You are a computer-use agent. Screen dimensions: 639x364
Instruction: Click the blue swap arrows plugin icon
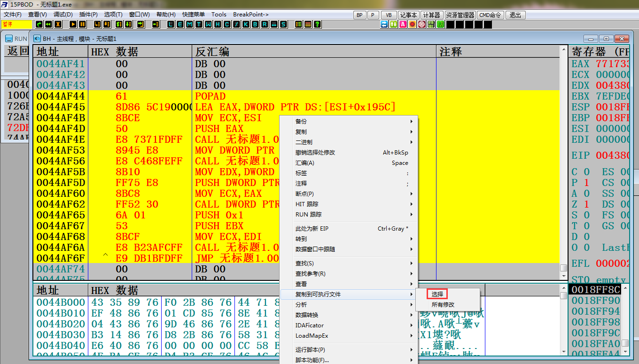[x=384, y=24]
